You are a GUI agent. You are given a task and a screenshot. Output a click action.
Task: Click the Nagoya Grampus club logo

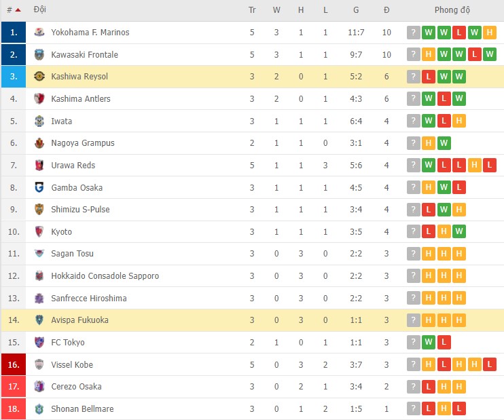39,143
